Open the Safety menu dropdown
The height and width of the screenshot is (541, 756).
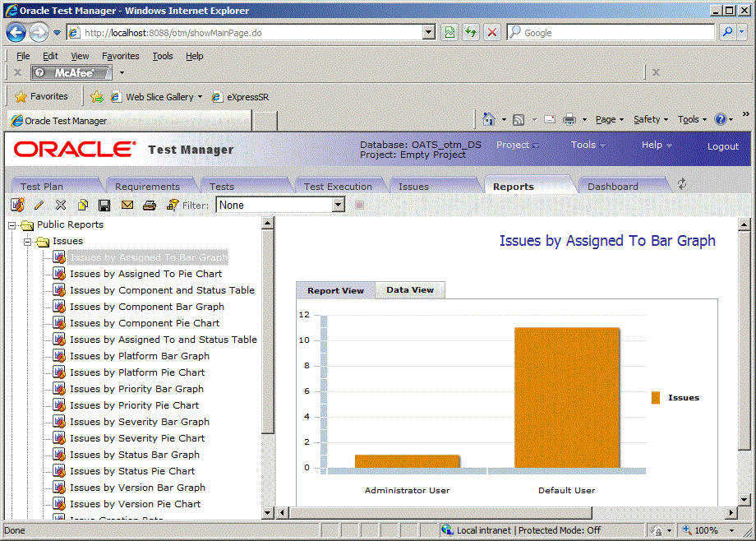click(x=651, y=119)
